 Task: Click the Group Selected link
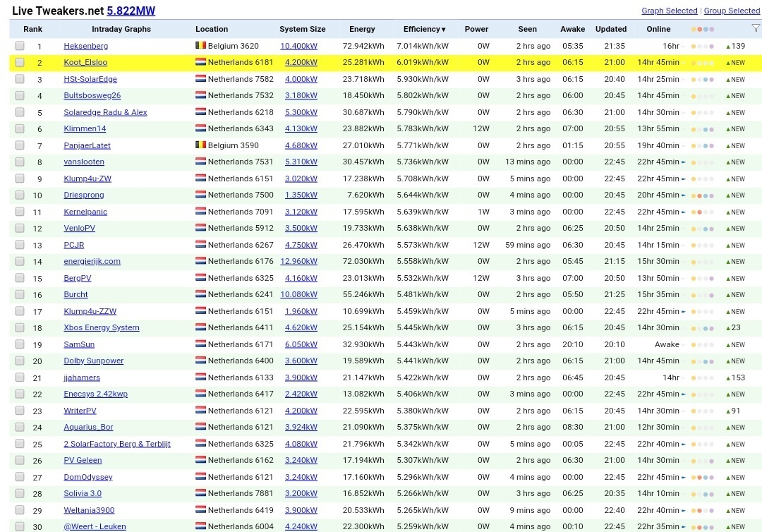(x=732, y=11)
